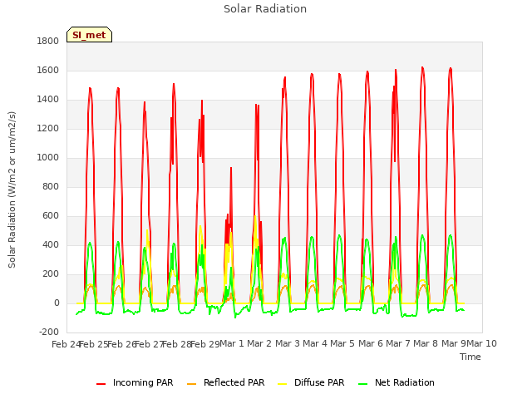
Task: Click the 600 y-axis tick label
Action: click(x=51, y=216)
